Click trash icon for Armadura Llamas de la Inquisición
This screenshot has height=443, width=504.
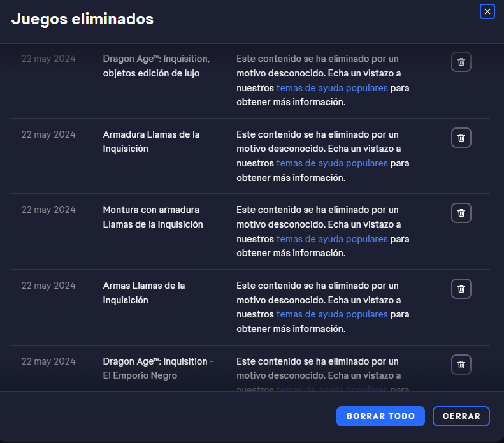[x=461, y=138]
